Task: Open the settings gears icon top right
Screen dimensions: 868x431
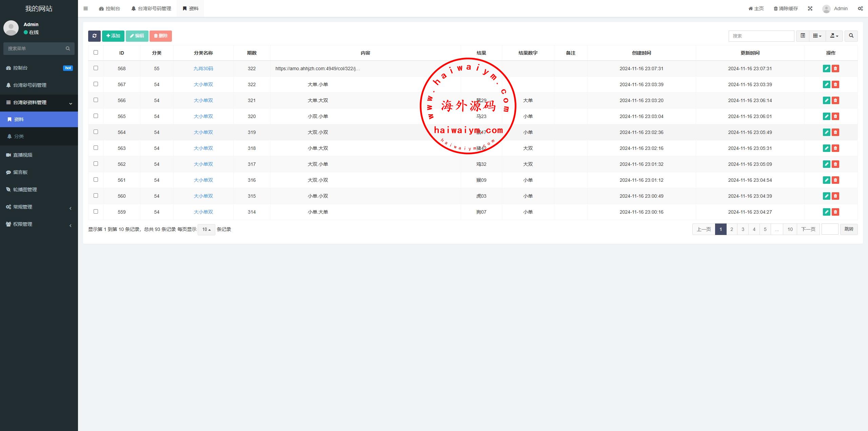Action: tap(860, 8)
